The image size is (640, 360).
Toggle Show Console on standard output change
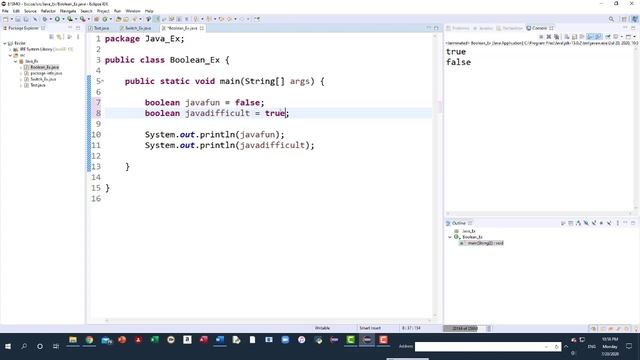590,37
